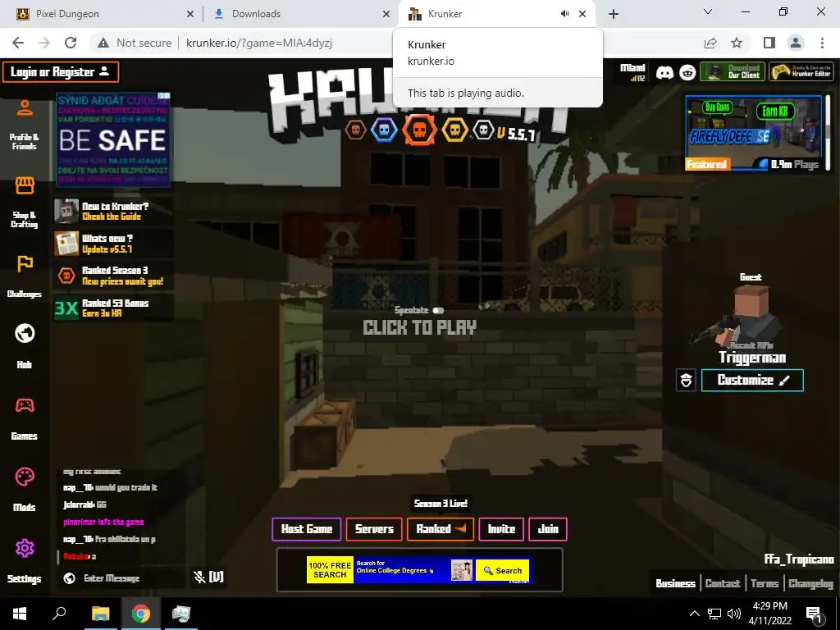The width and height of the screenshot is (840, 630).
Task: Open Ranked S3 Bonus 3x KR item
Action: [x=113, y=308]
